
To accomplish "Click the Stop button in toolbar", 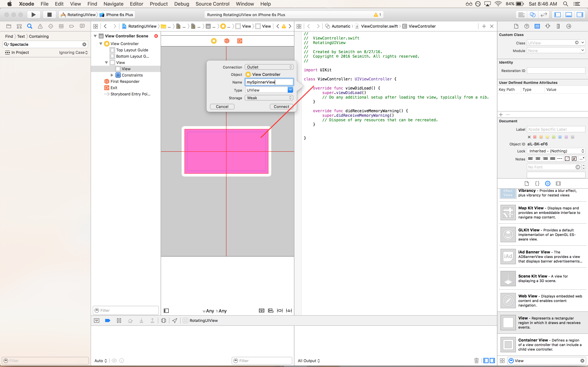I will (49, 15).
